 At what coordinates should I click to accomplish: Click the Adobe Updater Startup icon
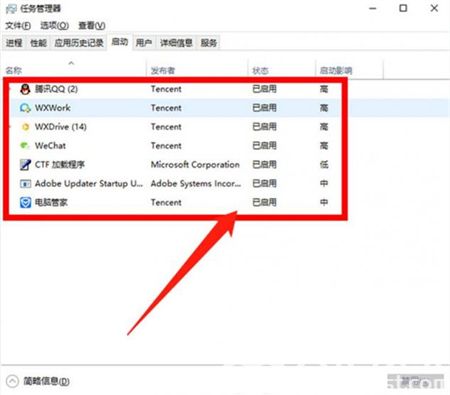[x=25, y=184]
